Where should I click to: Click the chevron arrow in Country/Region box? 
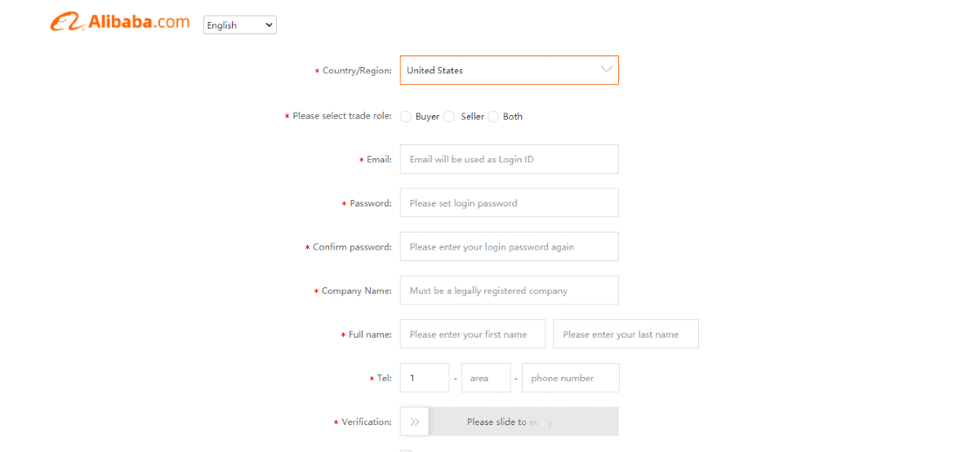(606, 69)
